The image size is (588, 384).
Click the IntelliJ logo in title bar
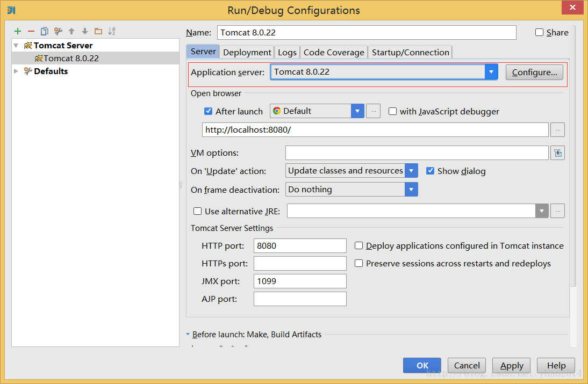[11, 10]
